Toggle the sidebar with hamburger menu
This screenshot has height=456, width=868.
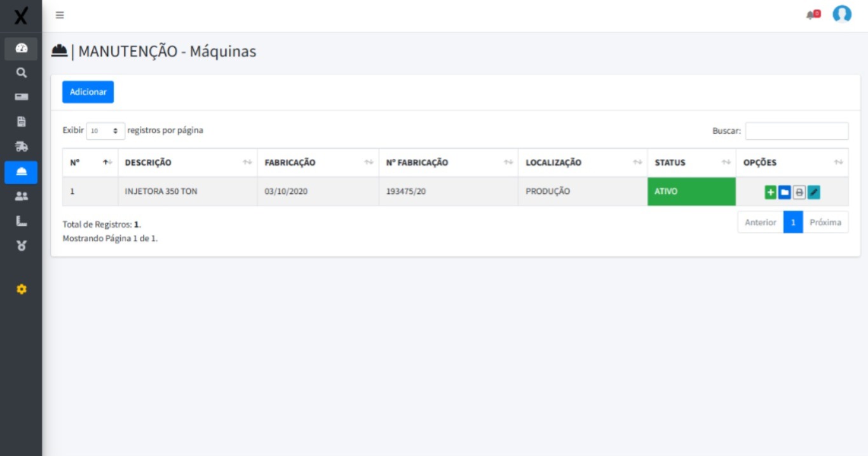coord(60,15)
